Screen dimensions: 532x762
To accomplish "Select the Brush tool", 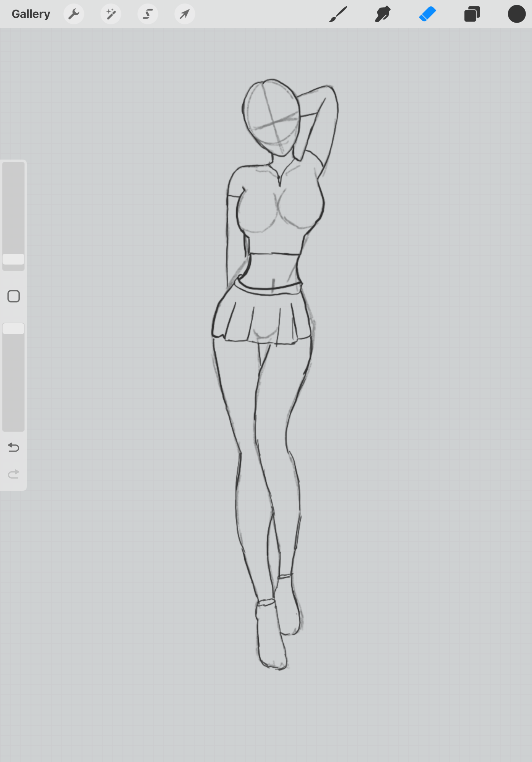I will click(x=338, y=14).
